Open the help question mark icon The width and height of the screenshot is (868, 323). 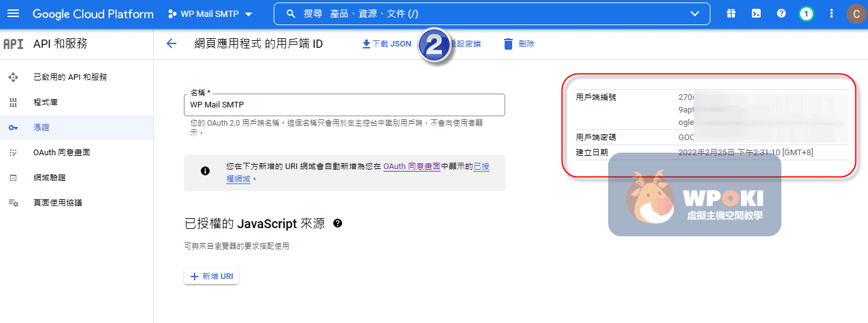(x=781, y=13)
